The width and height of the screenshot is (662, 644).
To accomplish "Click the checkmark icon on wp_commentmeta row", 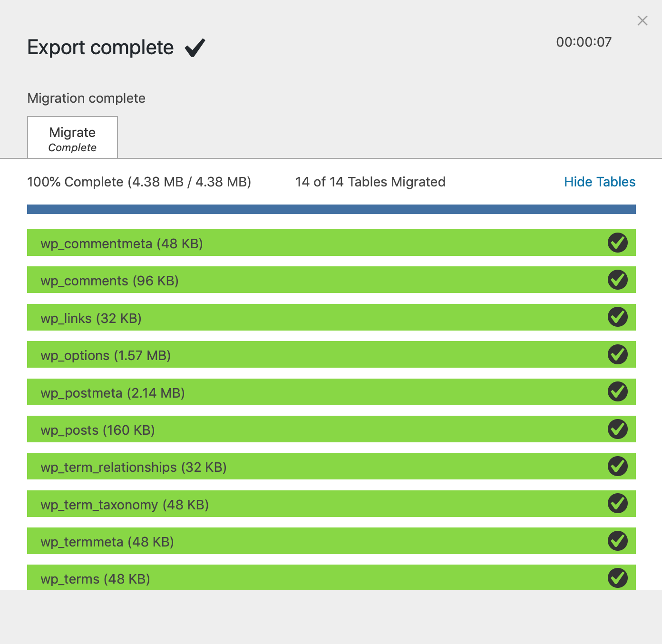I will [x=617, y=243].
